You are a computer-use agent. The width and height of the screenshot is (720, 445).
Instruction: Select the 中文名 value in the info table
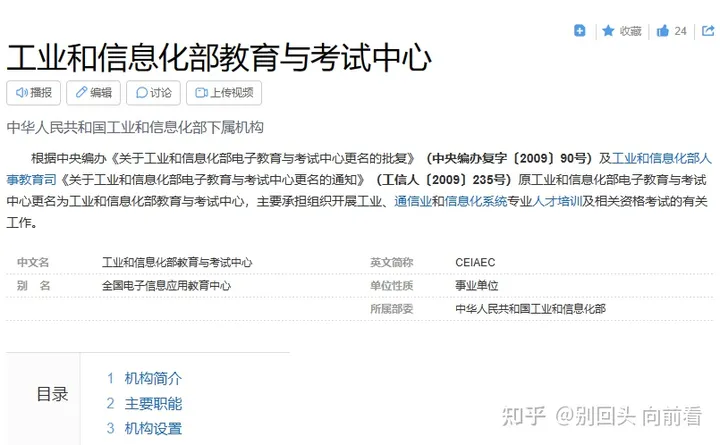177,262
